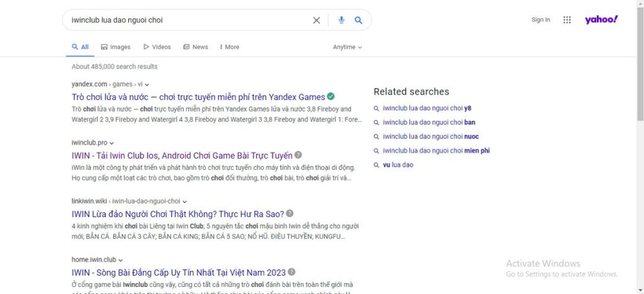Switch to the Videos tab
Screen dimensions: 644x294
point(157,47)
